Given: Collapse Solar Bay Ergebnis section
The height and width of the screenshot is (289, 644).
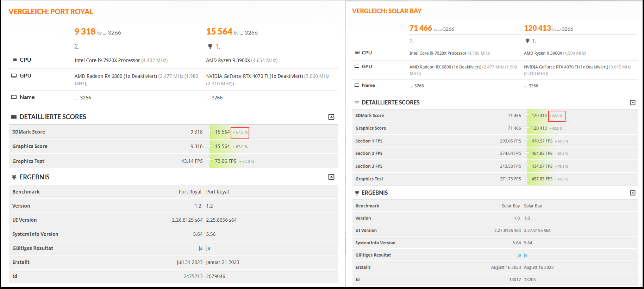Looking at the screenshot, I should tap(632, 193).
